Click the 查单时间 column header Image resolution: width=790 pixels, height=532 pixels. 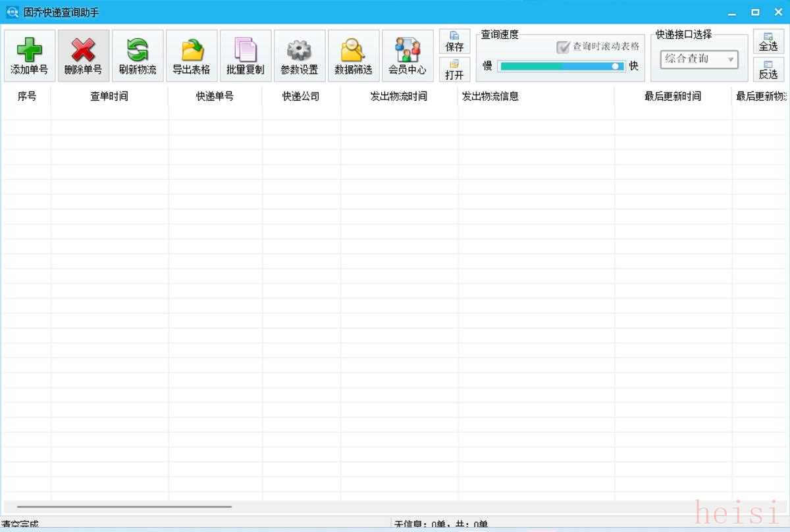(109, 96)
